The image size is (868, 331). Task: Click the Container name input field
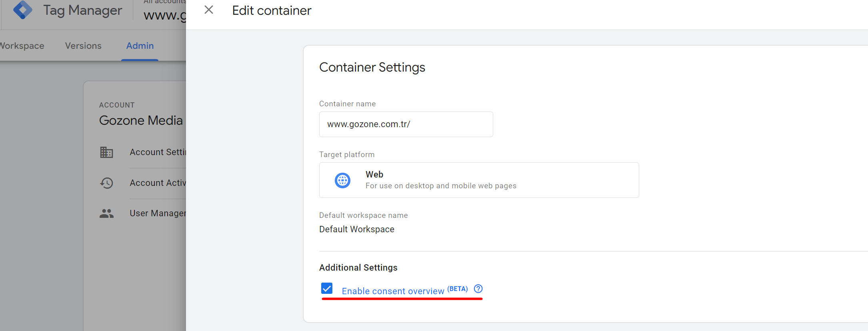tap(406, 124)
